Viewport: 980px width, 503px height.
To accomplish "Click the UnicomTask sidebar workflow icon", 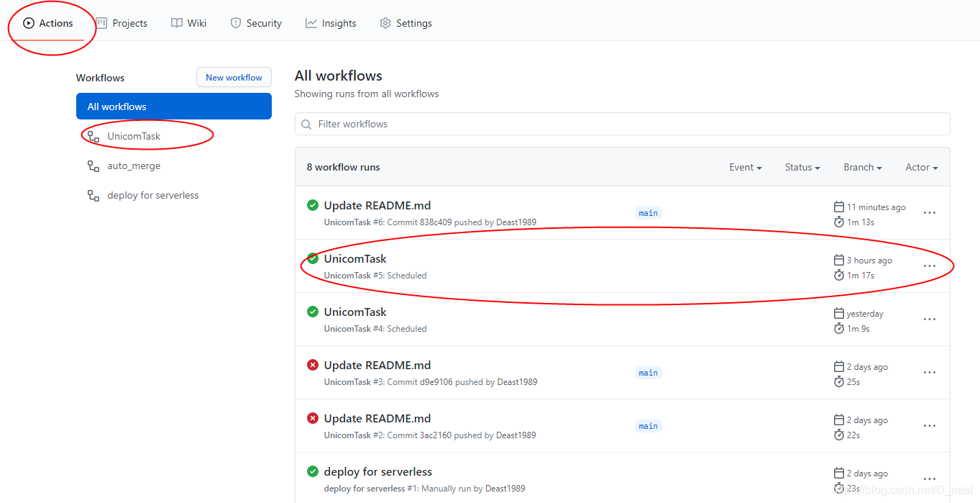I will tap(93, 136).
